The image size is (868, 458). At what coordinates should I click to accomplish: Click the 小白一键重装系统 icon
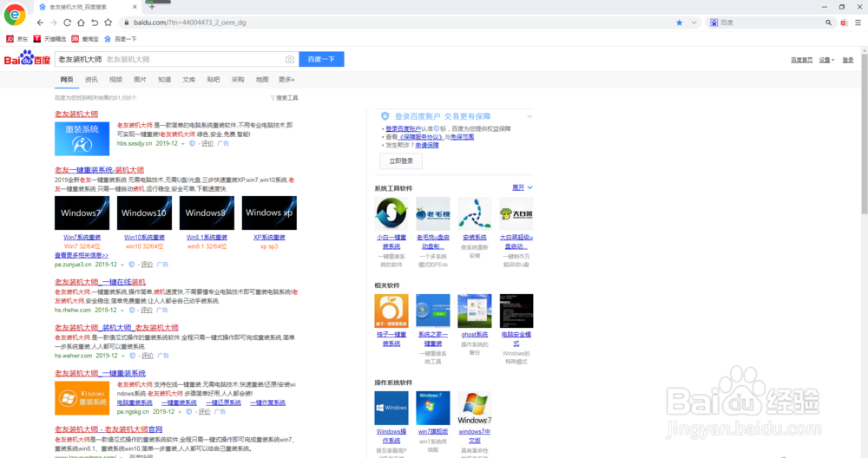(391, 213)
